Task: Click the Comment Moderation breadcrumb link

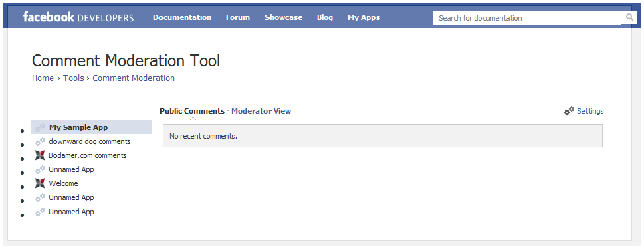Action: pyautogui.click(x=134, y=78)
